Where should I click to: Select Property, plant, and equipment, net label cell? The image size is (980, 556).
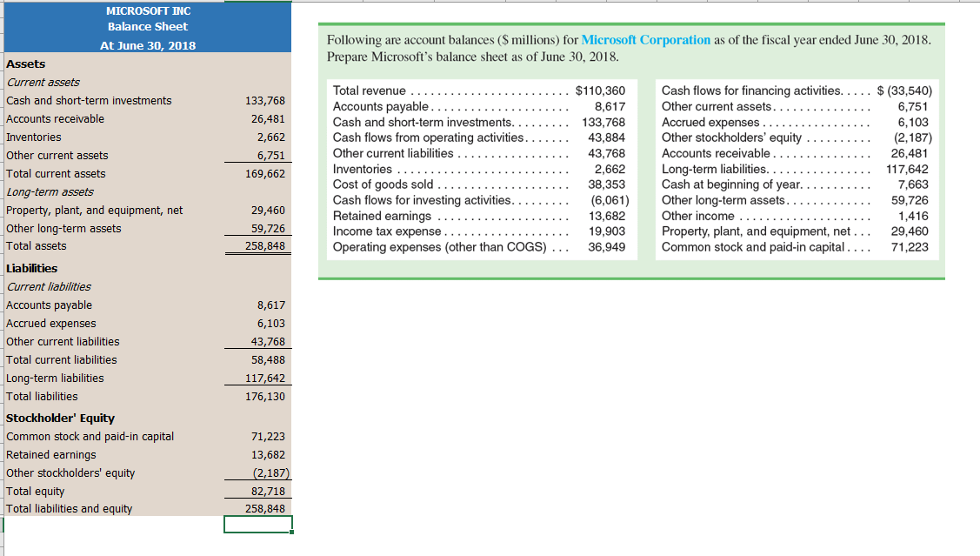tap(95, 211)
